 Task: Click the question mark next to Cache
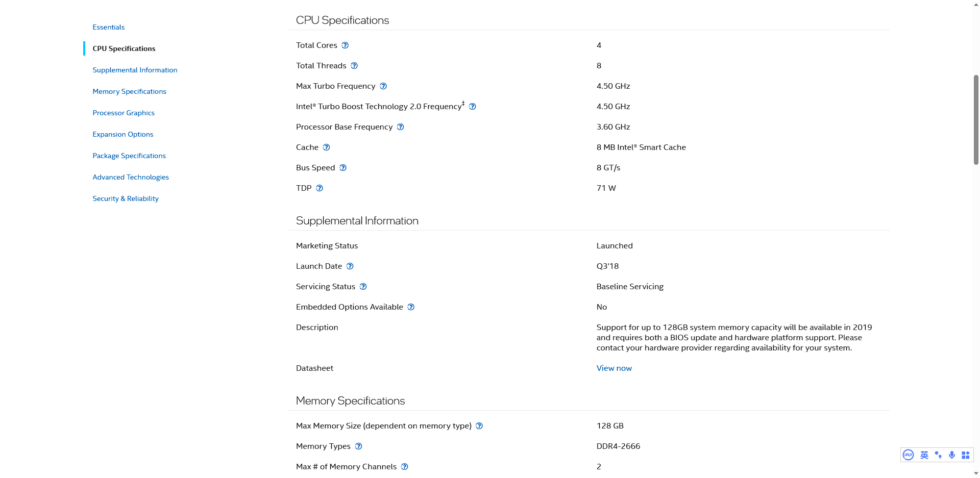pos(327,147)
